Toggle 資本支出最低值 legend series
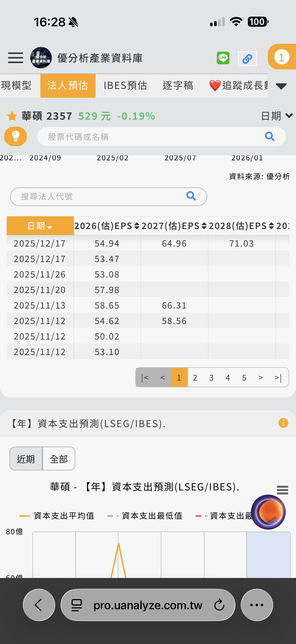 [145, 516]
